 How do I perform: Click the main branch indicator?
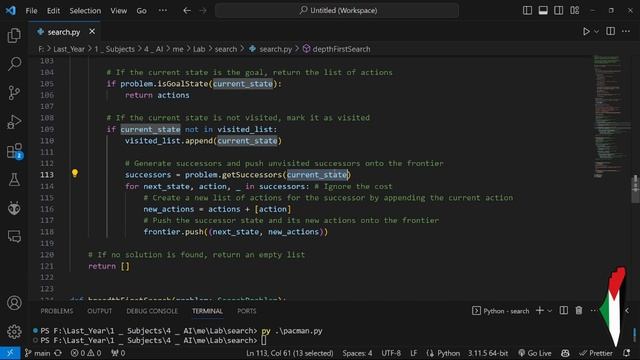coord(38,353)
